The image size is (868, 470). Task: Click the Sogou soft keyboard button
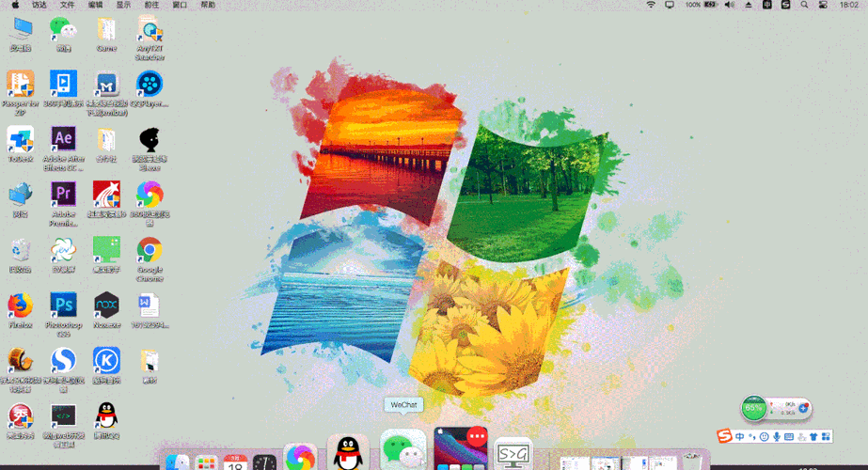(x=789, y=437)
